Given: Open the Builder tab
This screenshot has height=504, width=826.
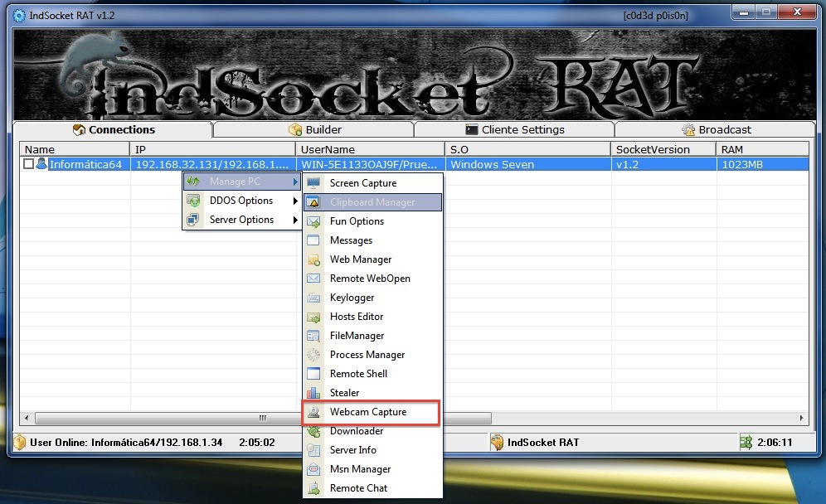Looking at the screenshot, I should (x=314, y=129).
